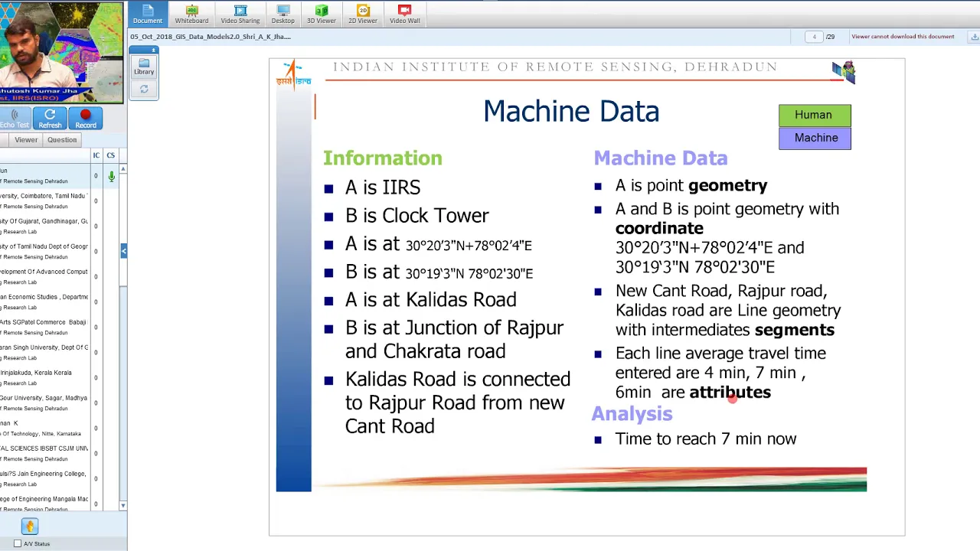Click the IC column header

pos(96,155)
